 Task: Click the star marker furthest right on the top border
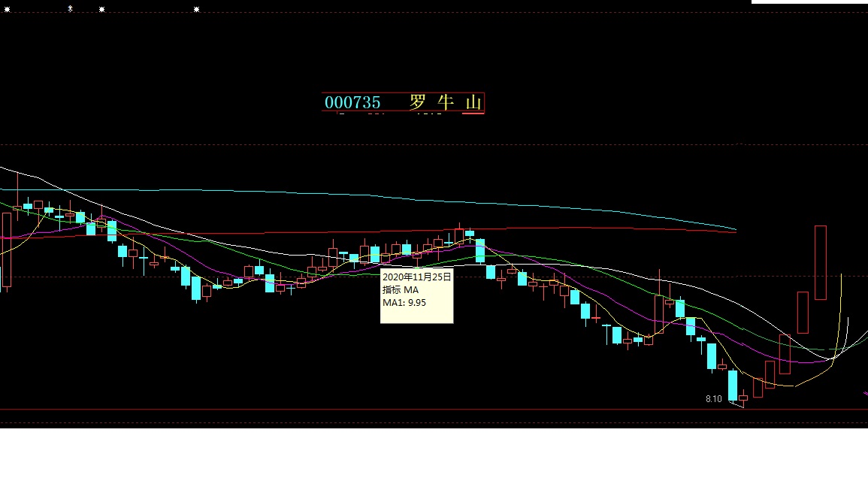[196, 10]
